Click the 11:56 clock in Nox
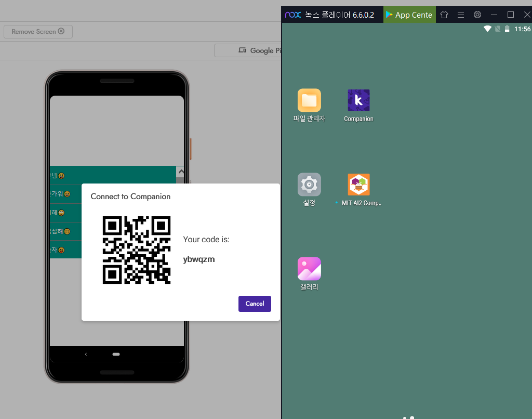This screenshot has width=532, height=419. pyautogui.click(x=522, y=29)
